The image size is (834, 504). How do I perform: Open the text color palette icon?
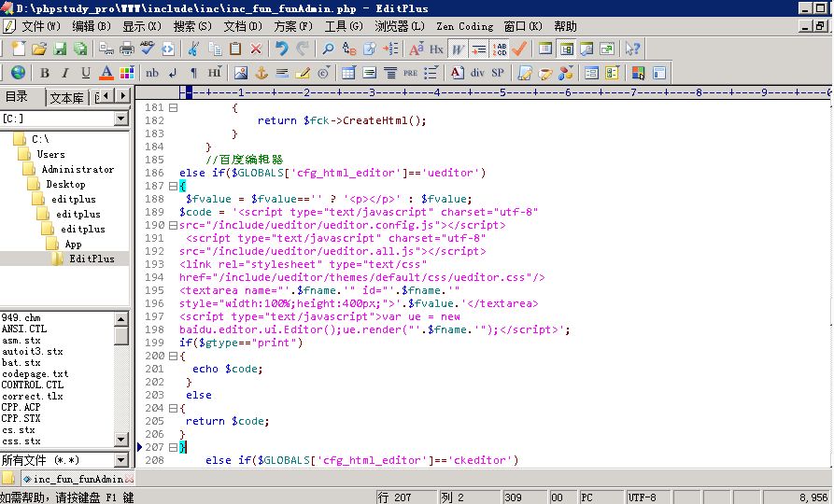[126, 73]
